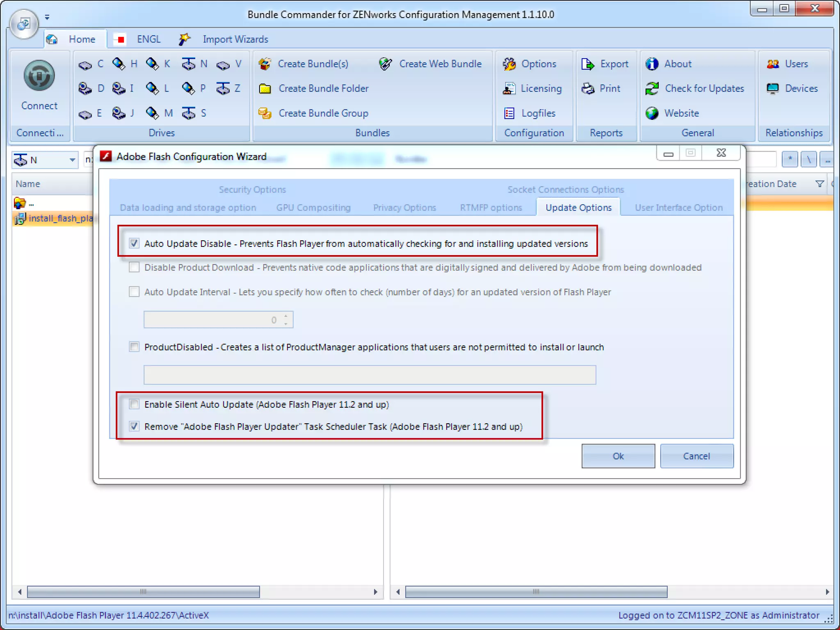The width and height of the screenshot is (840, 630).
Task: Open Licensing
Action: [532, 89]
